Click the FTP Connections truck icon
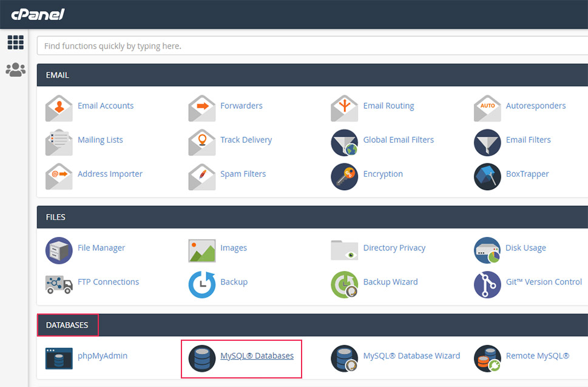 (59, 284)
